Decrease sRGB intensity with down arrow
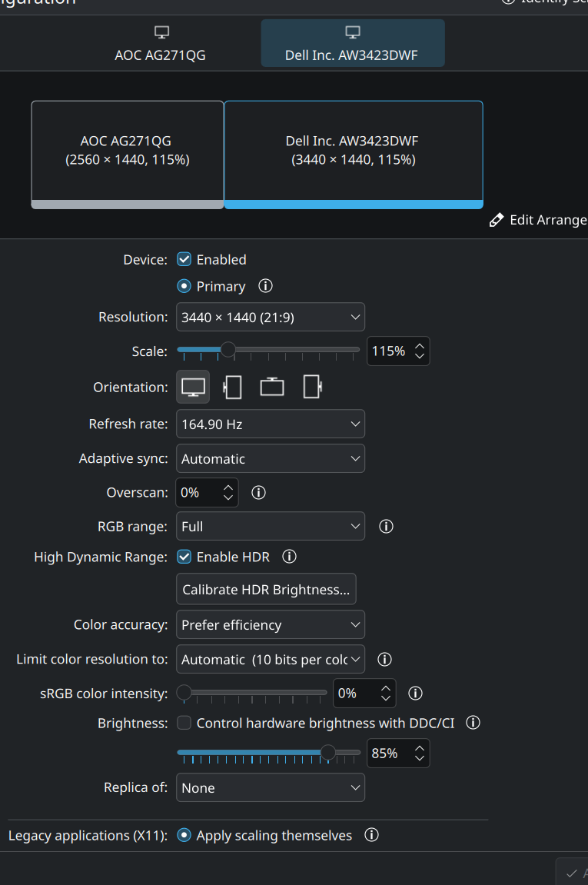Image resolution: width=588 pixels, height=885 pixels. (x=385, y=698)
